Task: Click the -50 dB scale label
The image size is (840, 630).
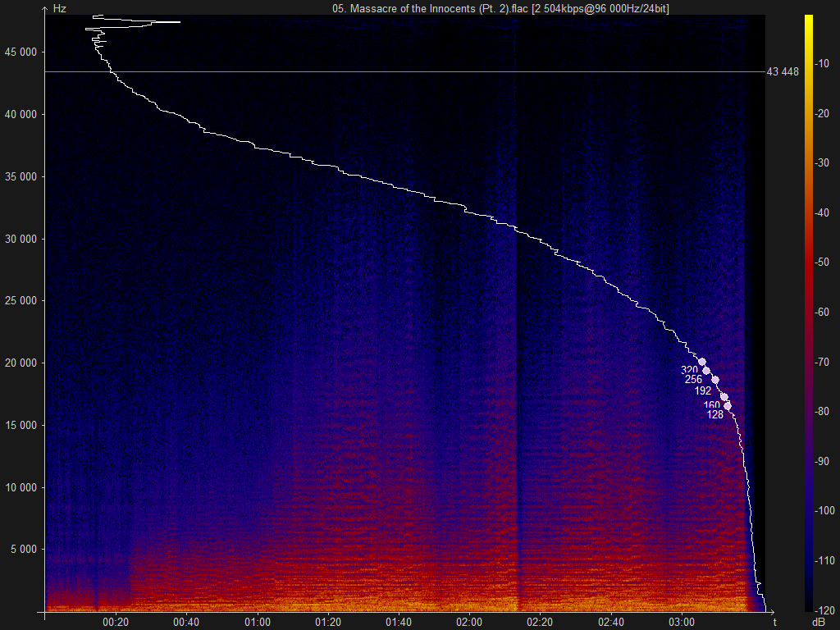Action: coord(822,262)
